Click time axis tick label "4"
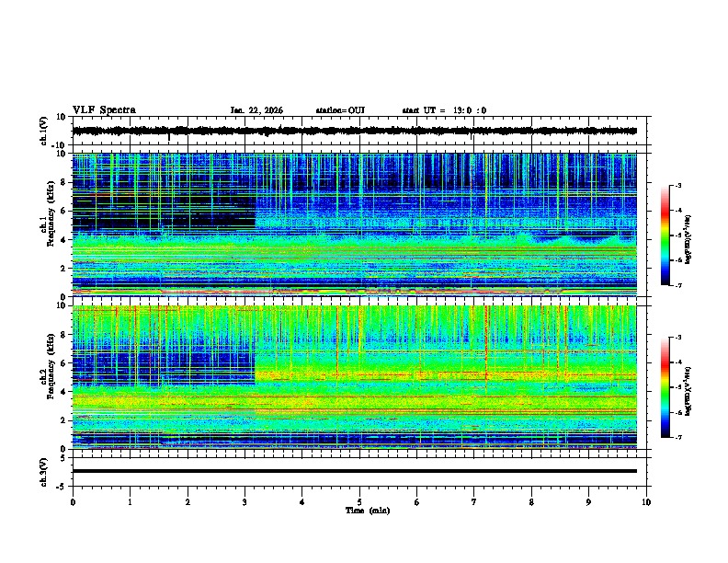 [x=302, y=502]
